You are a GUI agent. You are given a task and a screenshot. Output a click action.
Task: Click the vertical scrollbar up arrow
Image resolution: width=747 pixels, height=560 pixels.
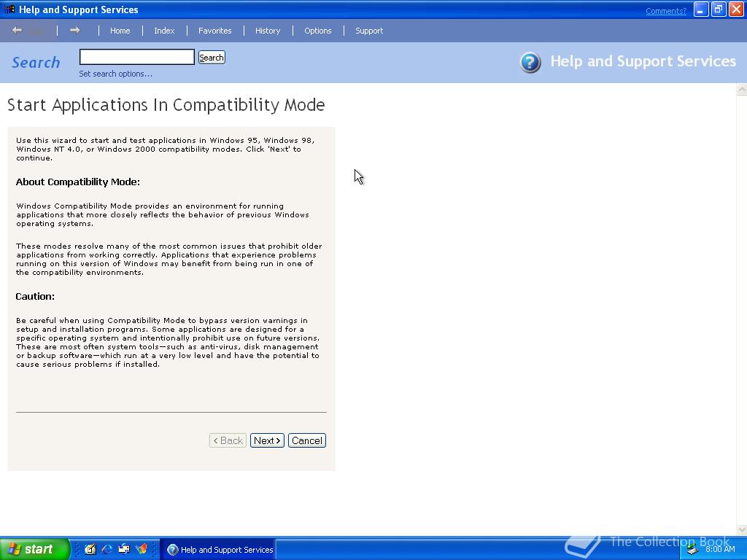[x=742, y=89]
